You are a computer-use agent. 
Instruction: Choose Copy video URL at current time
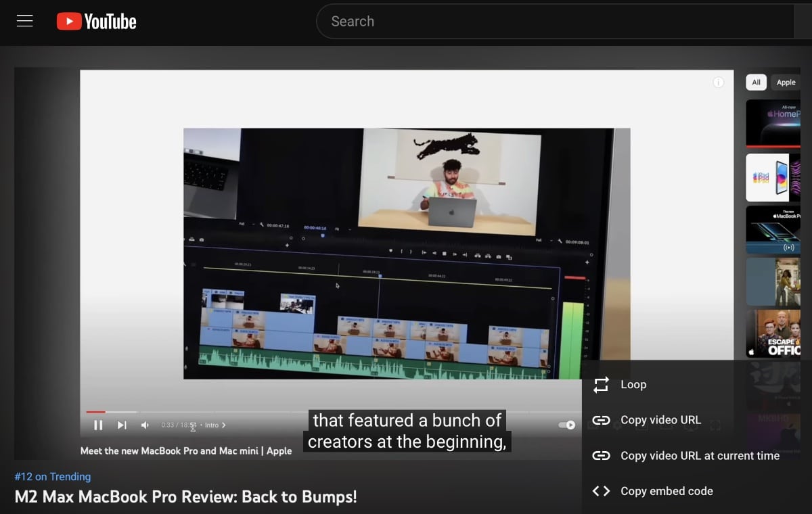(x=700, y=456)
